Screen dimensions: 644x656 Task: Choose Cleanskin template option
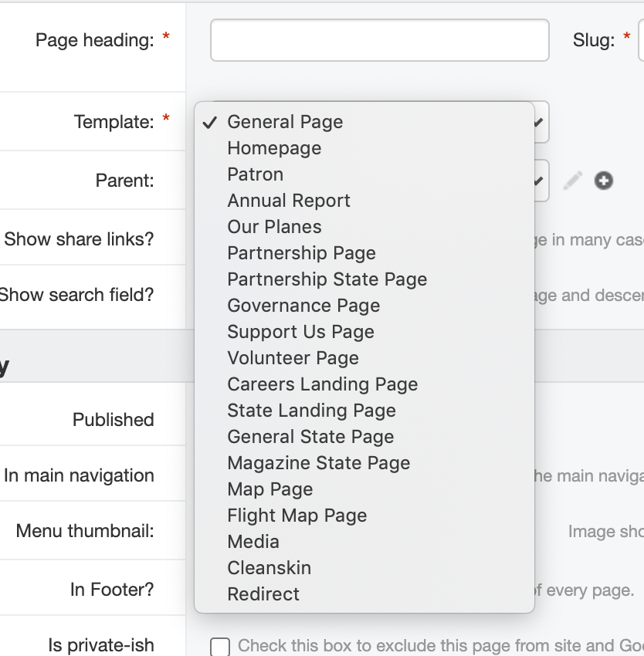[269, 568]
